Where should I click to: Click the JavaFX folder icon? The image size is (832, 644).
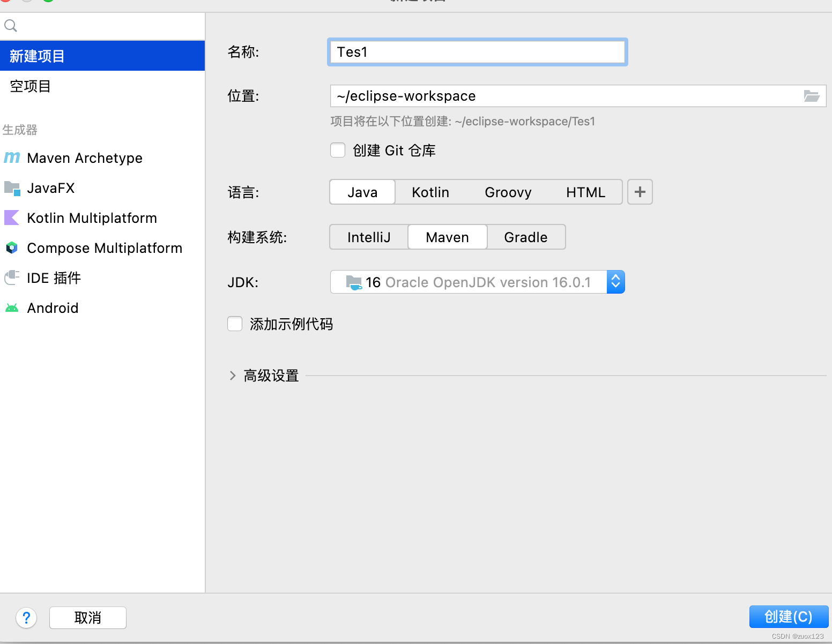click(12, 188)
